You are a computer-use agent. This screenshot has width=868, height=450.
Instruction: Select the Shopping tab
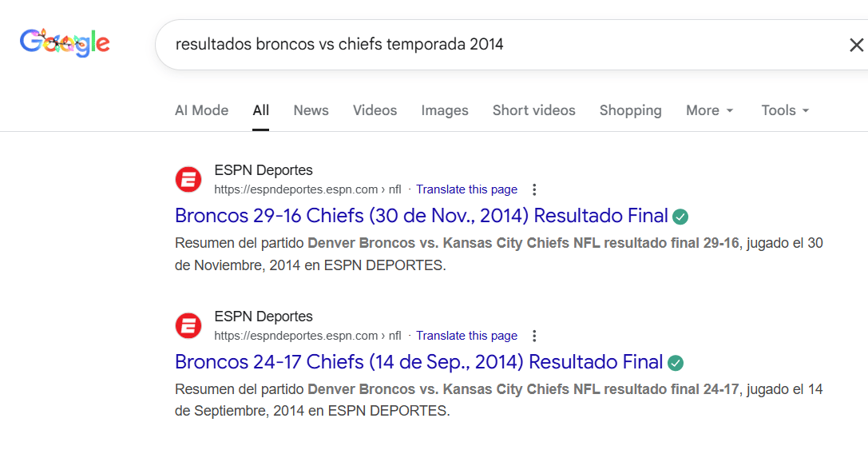tap(630, 110)
